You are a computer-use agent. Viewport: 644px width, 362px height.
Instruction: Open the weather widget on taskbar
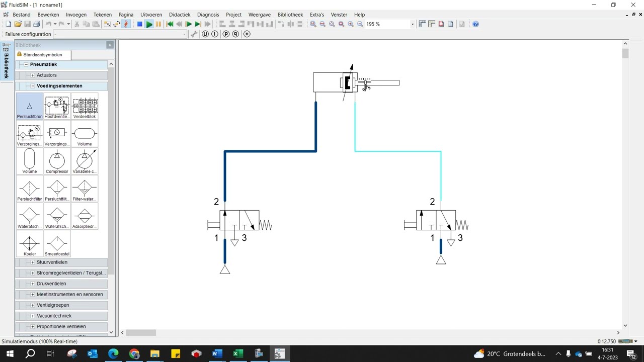click(510, 353)
